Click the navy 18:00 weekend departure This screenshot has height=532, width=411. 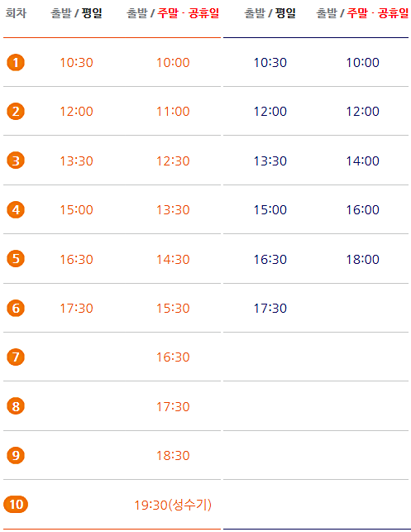point(362,259)
